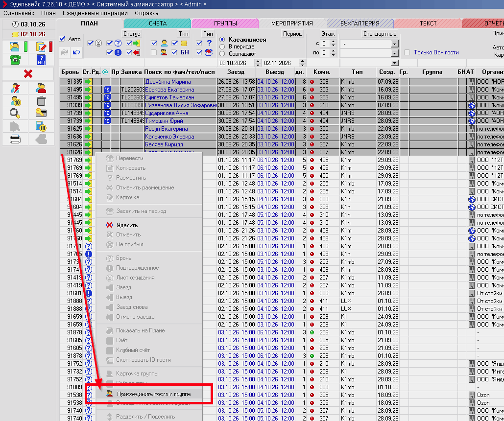Click the key card icon
Screen dimensions: 504x421
pyautogui.click(x=41, y=114)
